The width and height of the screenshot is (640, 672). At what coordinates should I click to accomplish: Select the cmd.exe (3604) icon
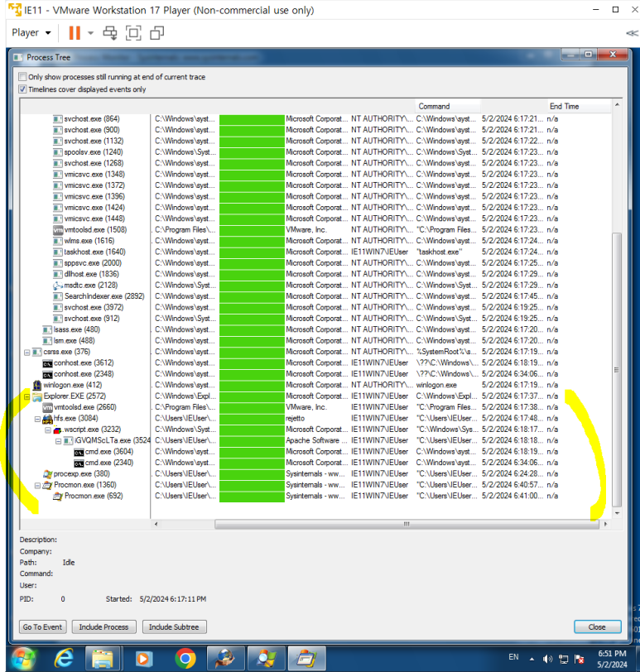[79, 452]
